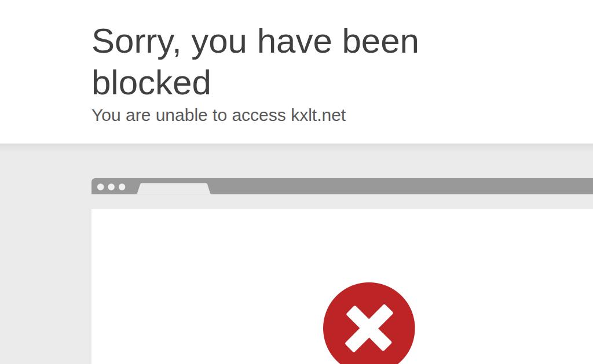Click the middle dot in illustrated browser bar
Viewport: 593px width, 364px height.
111,187
